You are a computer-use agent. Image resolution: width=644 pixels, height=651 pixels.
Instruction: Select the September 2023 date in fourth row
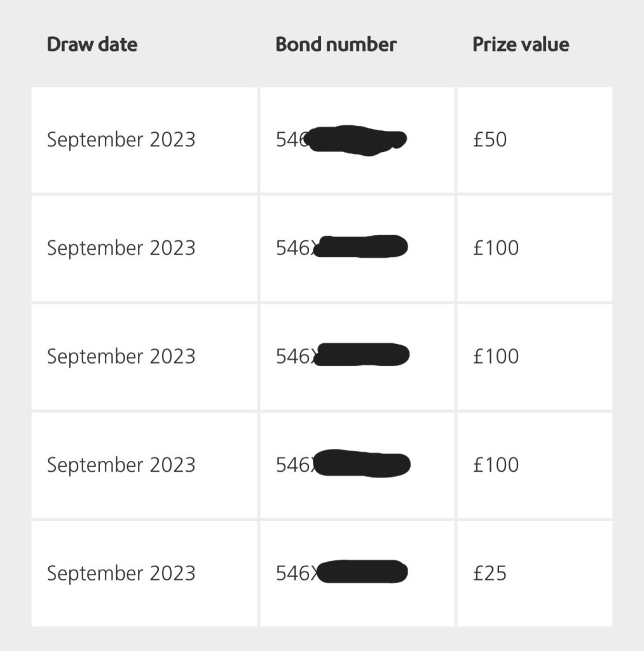point(121,465)
